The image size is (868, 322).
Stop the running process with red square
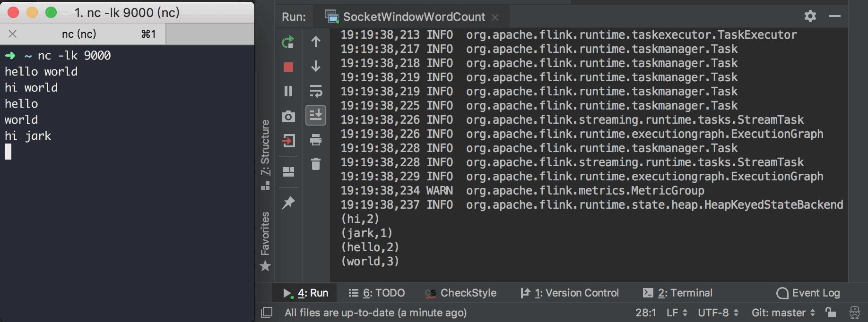click(x=288, y=67)
